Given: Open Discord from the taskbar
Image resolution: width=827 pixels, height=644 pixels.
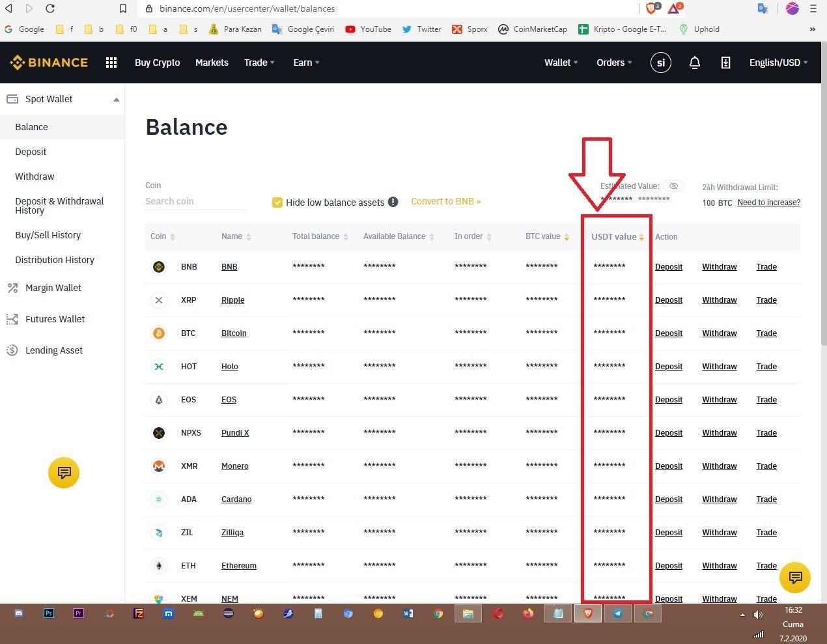Looking at the screenshot, I should (19, 613).
